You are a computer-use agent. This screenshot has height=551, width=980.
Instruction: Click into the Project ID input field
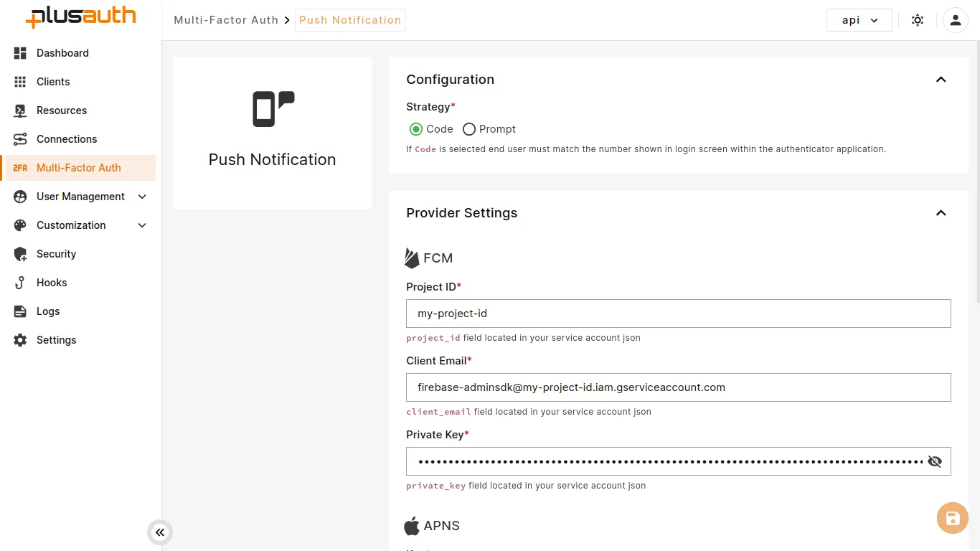[x=677, y=314]
